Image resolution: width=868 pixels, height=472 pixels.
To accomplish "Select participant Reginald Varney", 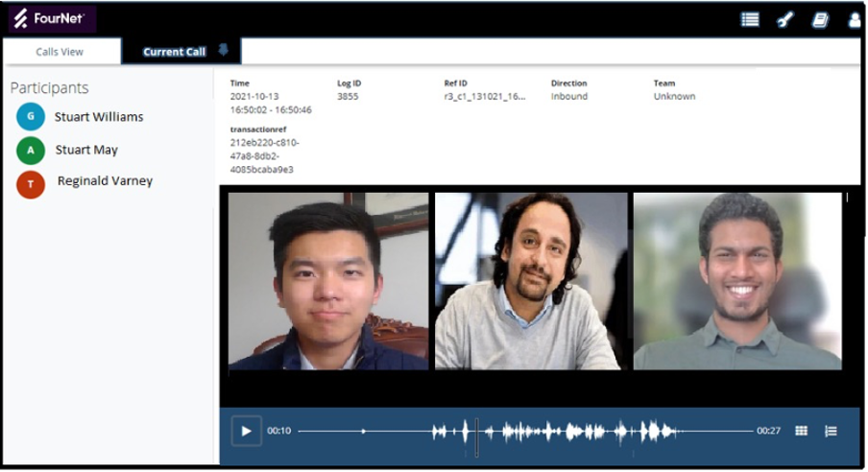I will (105, 180).
